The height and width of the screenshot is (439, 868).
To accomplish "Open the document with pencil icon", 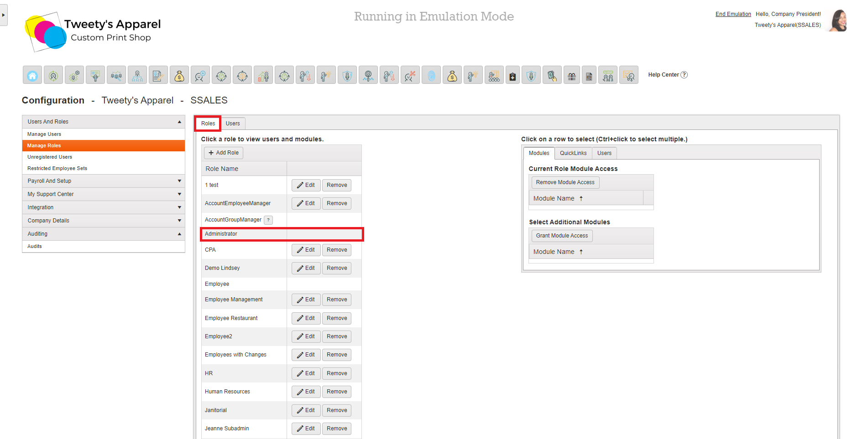I will 158,75.
